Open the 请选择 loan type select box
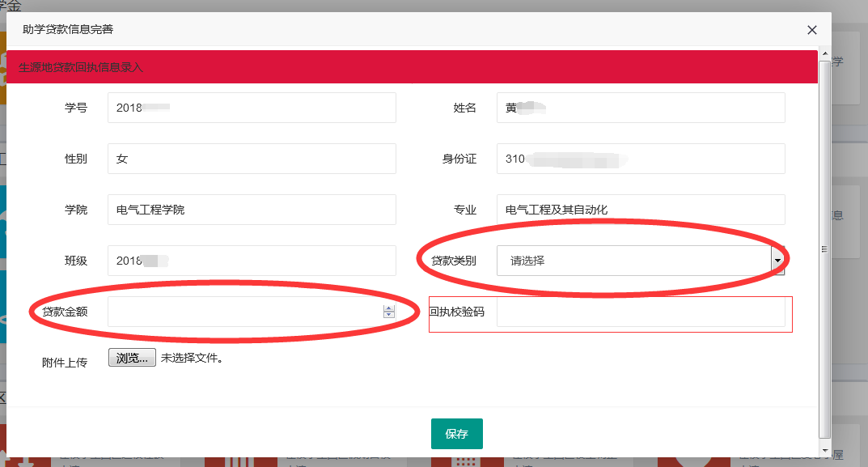The height and width of the screenshot is (467, 868). (633, 261)
